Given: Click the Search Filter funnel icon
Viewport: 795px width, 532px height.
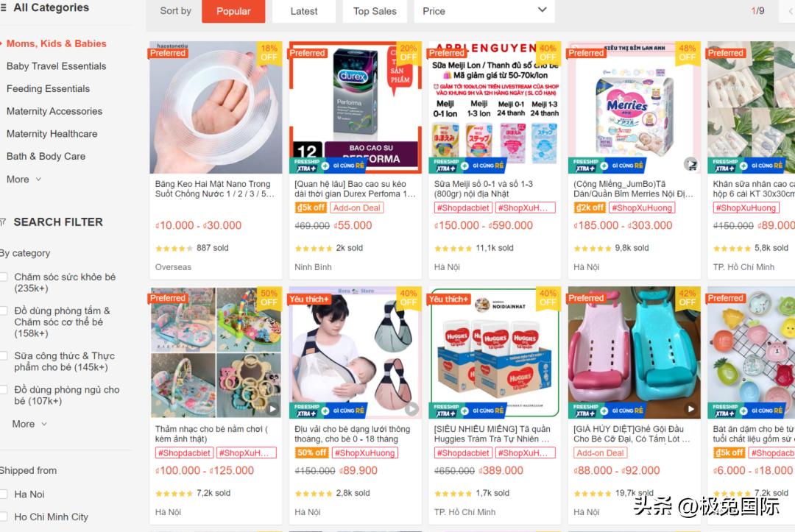Looking at the screenshot, I should (2, 222).
